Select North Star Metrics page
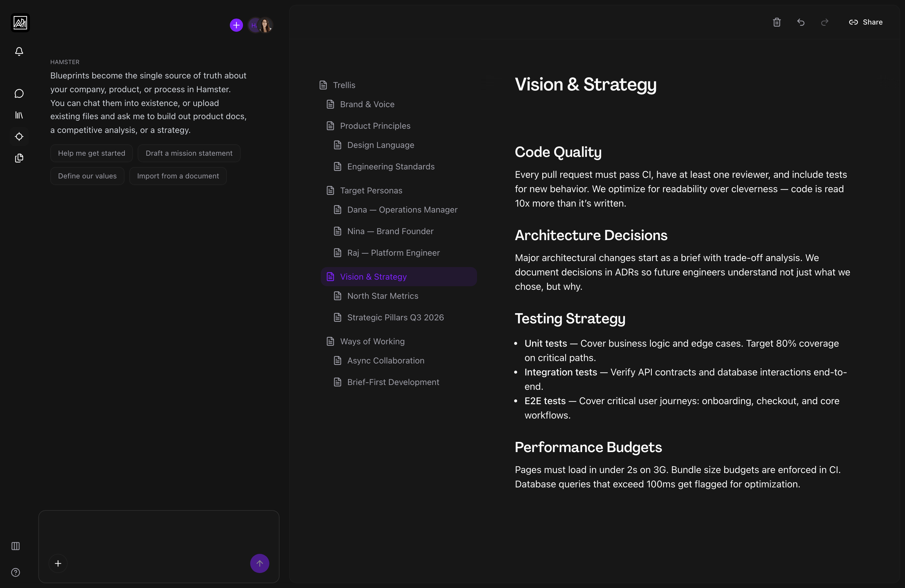905x588 pixels. click(x=382, y=296)
